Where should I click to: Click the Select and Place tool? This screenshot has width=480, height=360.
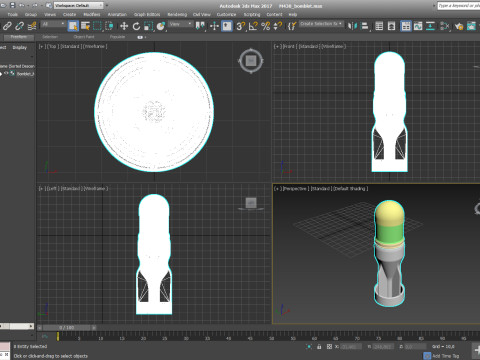pos(161,26)
